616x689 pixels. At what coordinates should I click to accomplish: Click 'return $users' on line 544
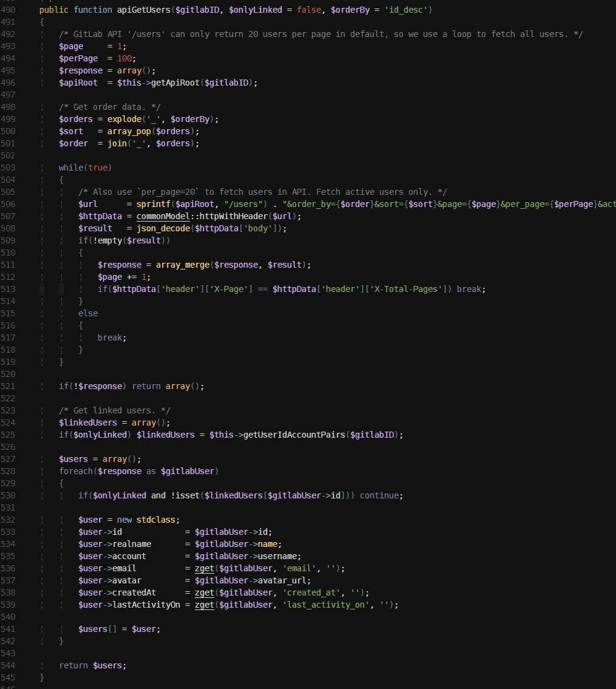[93, 666]
